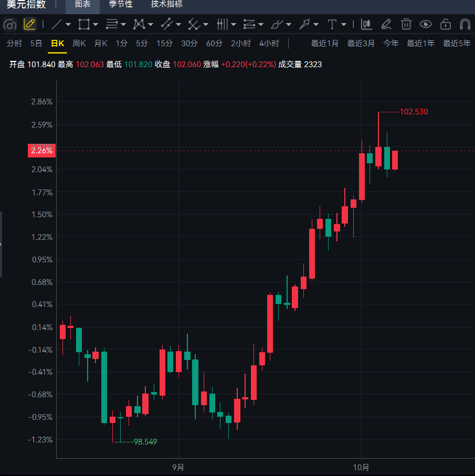Image resolution: width=475 pixels, height=476 pixels.
Task: Toggle the magnet snap mode
Action: coord(465,24)
